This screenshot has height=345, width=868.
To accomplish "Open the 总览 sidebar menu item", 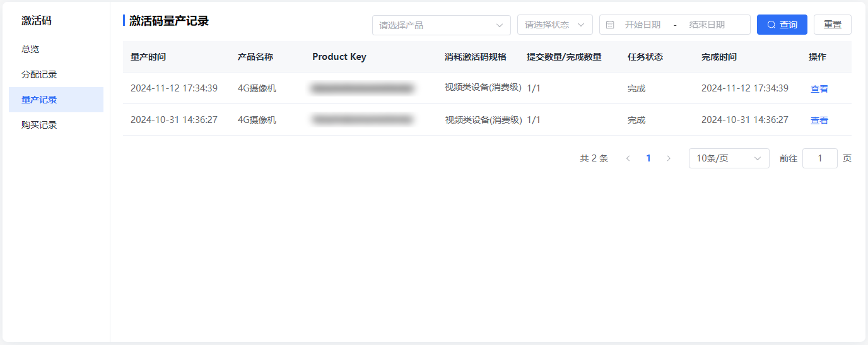I will tap(56, 49).
